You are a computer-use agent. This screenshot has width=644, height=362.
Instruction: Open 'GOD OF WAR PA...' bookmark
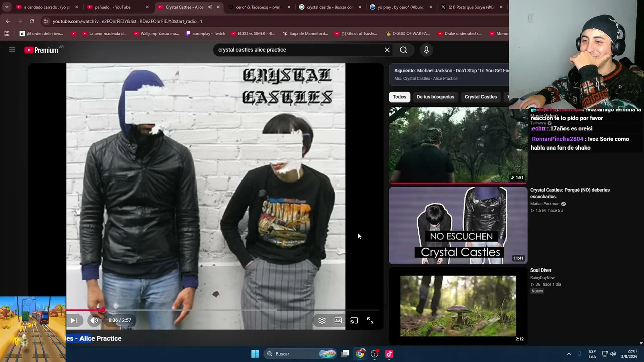coord(408,34)
